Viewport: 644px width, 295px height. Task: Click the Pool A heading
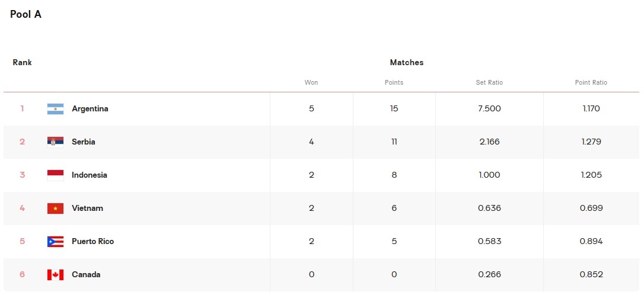coord(25,14)
